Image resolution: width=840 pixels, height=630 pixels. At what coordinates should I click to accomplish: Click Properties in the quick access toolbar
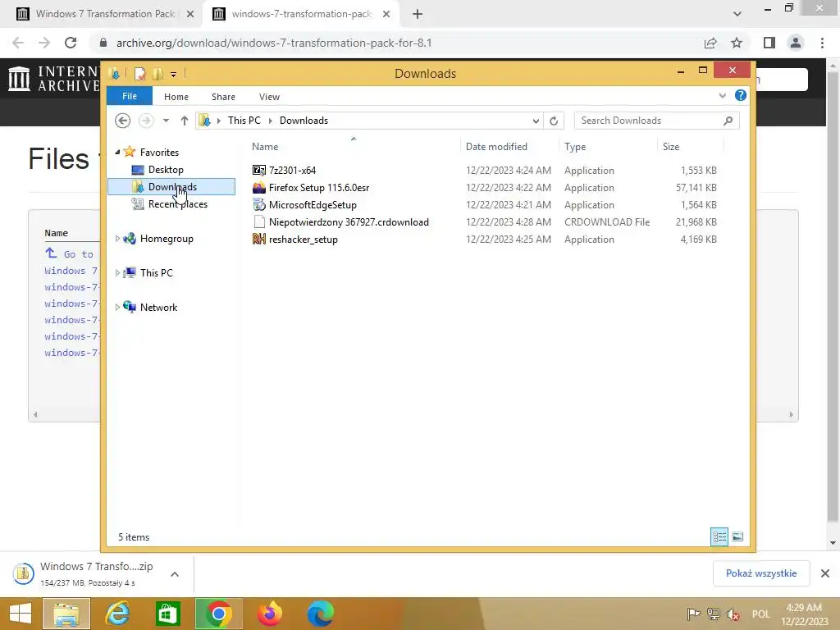coord(139,74)
